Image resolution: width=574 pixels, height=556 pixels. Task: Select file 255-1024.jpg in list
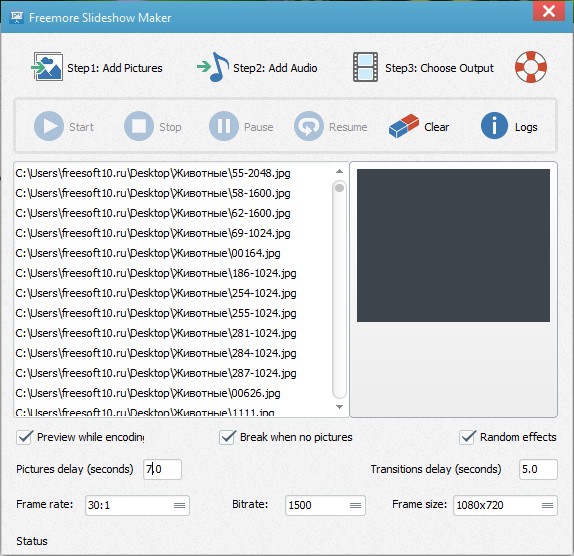[x=156, y=313]
